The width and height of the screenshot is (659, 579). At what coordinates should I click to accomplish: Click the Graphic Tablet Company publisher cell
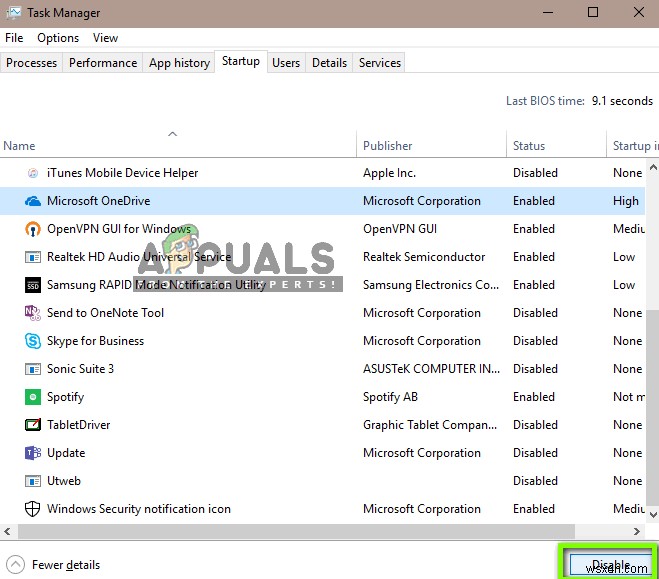coord(430,425)
